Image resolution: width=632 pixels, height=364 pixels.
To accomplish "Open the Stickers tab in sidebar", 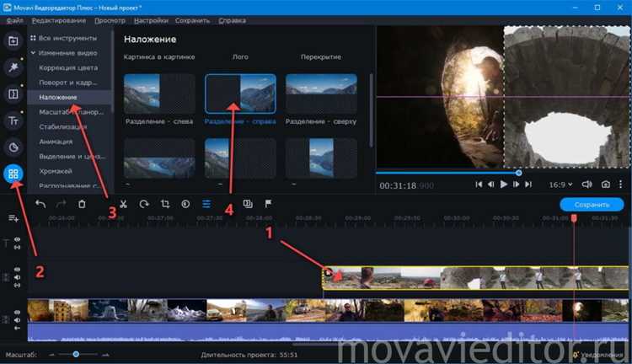I will (x=13, y=147).
